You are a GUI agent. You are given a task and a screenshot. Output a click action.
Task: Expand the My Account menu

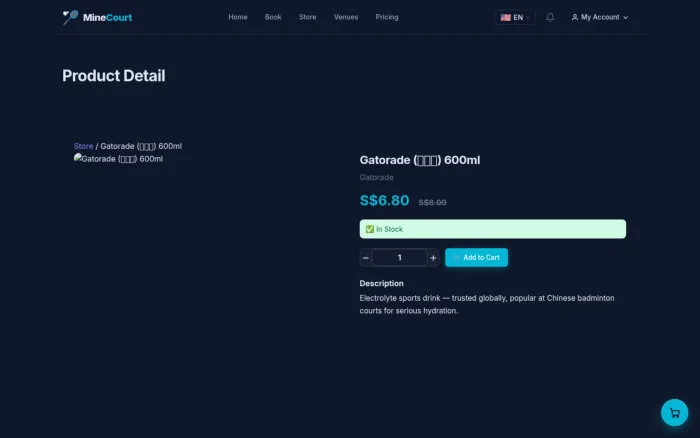coord(600,17)
